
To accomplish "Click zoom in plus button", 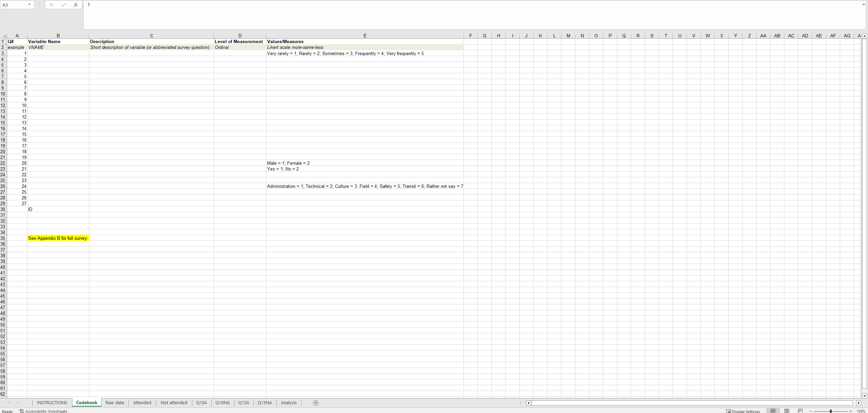I will pos(850,411).
